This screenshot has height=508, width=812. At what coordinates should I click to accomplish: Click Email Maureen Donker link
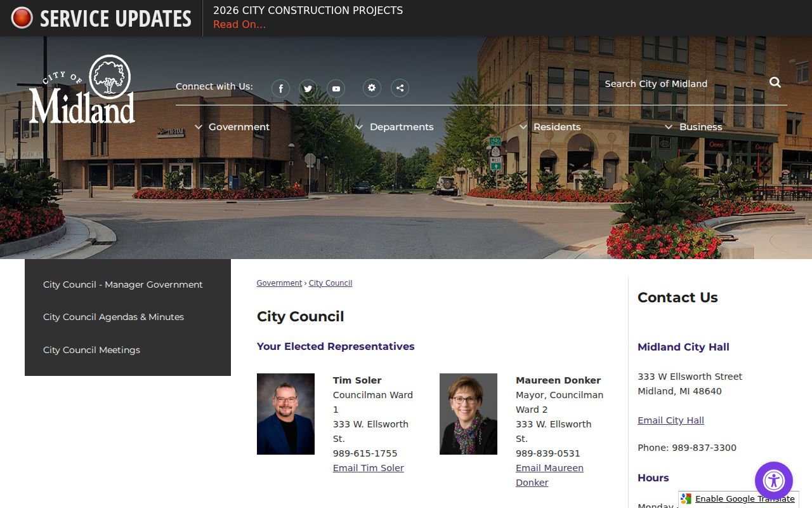click(549, 475)
